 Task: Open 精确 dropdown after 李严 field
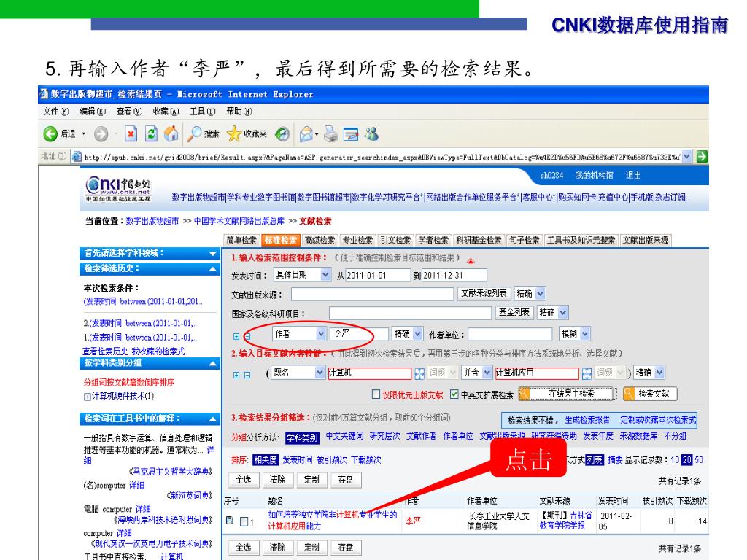(407, 334)
